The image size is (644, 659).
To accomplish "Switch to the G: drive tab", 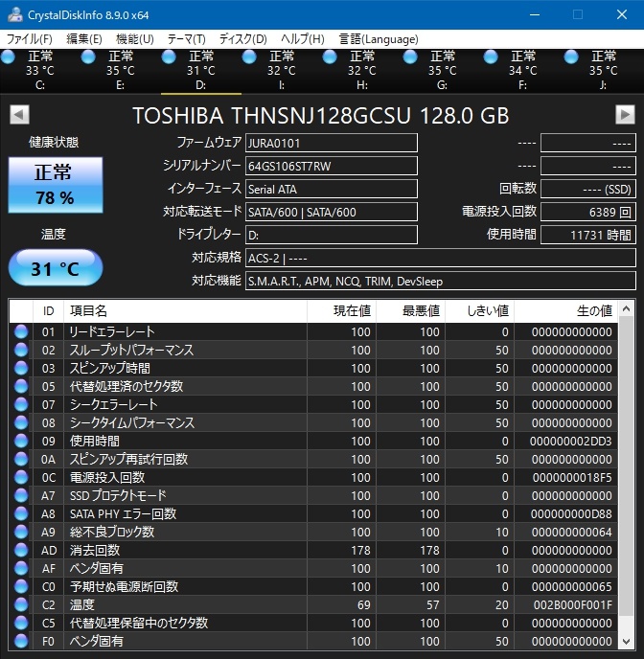I will (x=442, y=71).
